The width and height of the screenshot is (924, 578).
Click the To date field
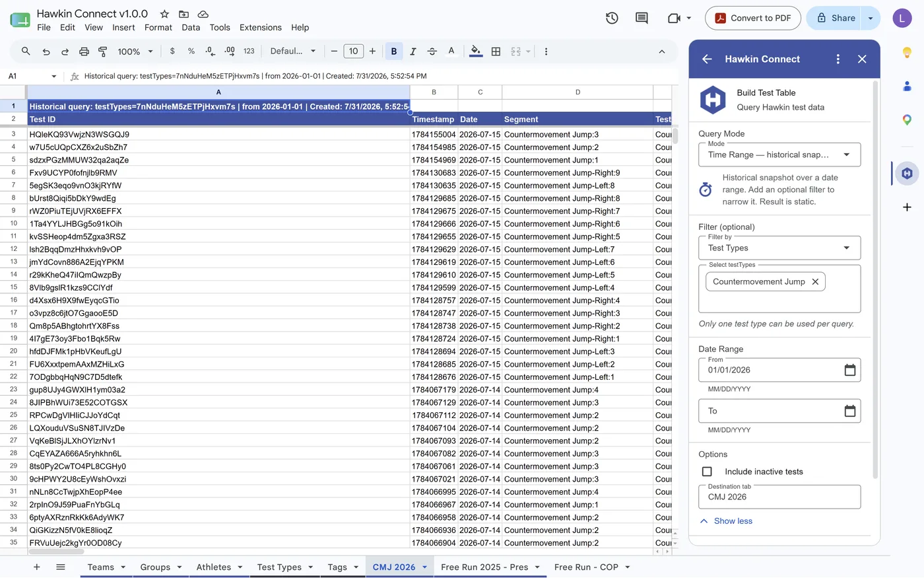779,411
